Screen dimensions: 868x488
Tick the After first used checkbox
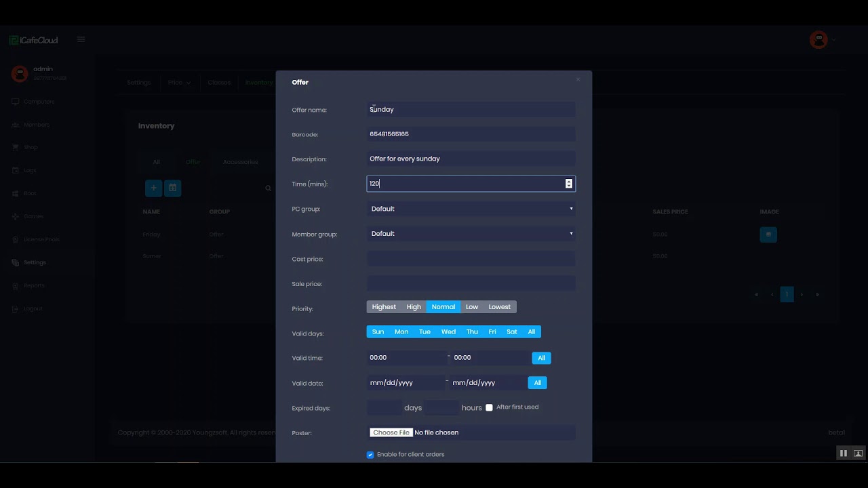pos(489,407)
